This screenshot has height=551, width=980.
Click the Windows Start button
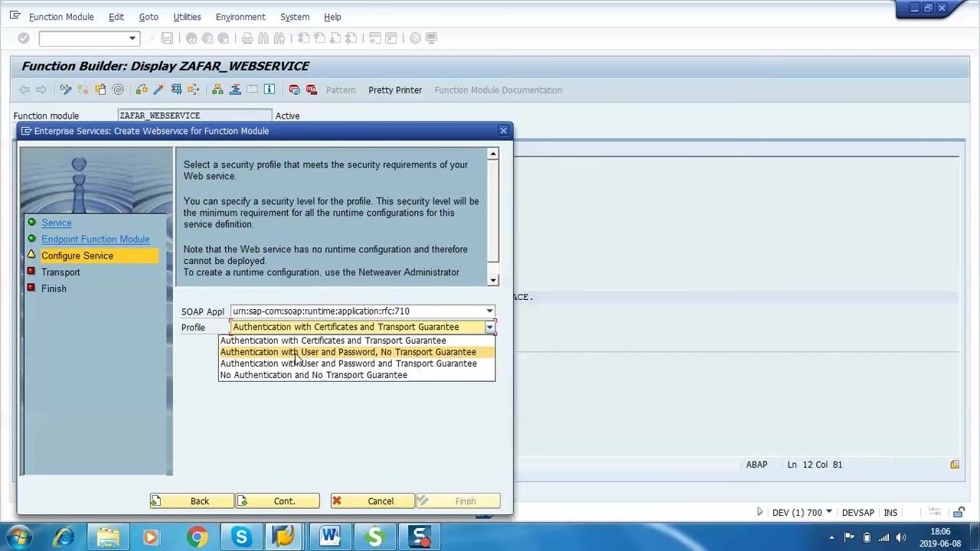coord(19,537)
